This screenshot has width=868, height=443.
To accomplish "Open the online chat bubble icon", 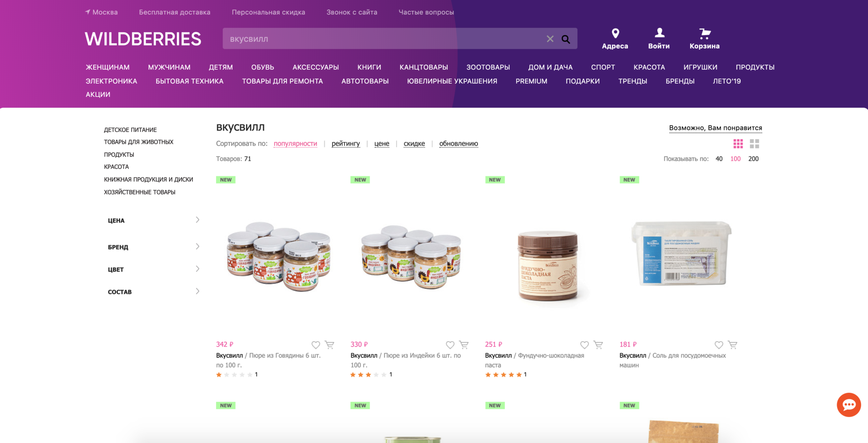I will point(849,405).
